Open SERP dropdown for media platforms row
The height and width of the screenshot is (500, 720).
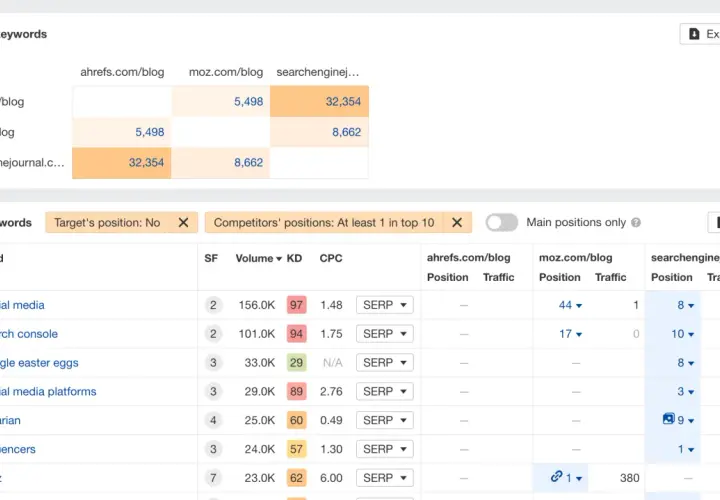[385, 392]
